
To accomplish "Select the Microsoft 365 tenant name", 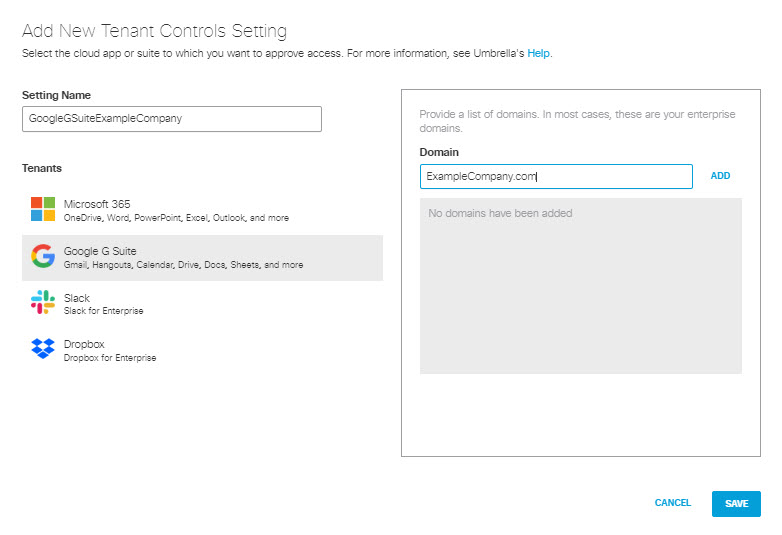I will [97, 204].
